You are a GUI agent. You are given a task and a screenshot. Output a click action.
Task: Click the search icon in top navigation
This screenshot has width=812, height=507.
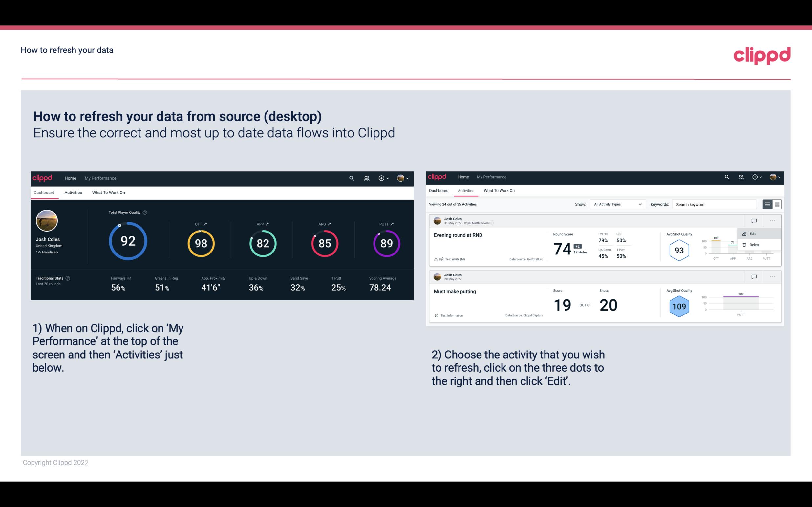(351, 178)
